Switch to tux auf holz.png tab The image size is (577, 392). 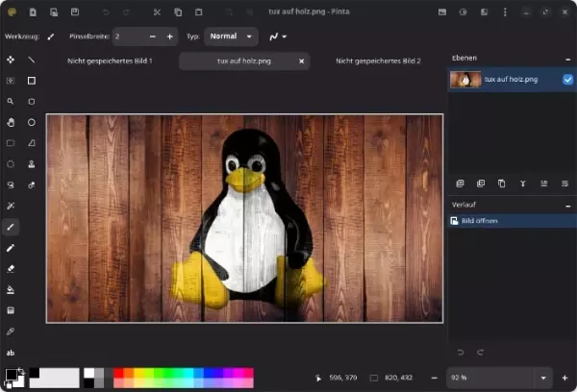click(244, 61)
